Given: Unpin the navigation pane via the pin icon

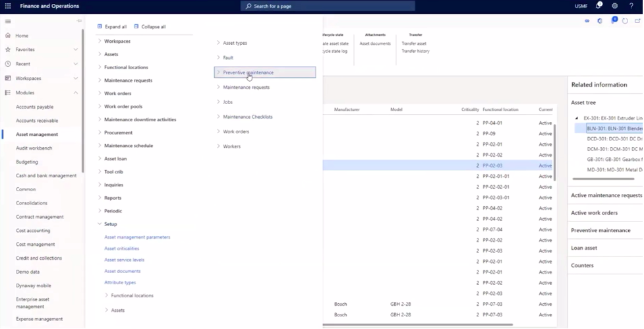Looking at the screenshot, I should point(79,21).
